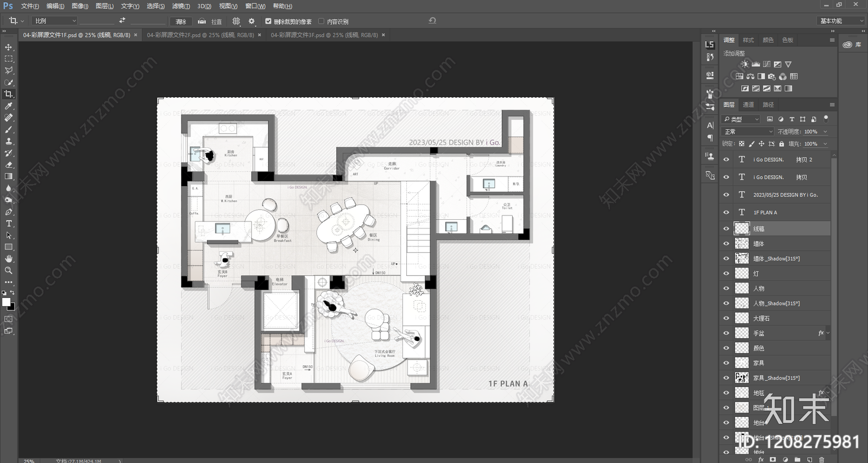Open the 基本功能 workspace dropdown

pyautogui.click(x=841, y=21)
